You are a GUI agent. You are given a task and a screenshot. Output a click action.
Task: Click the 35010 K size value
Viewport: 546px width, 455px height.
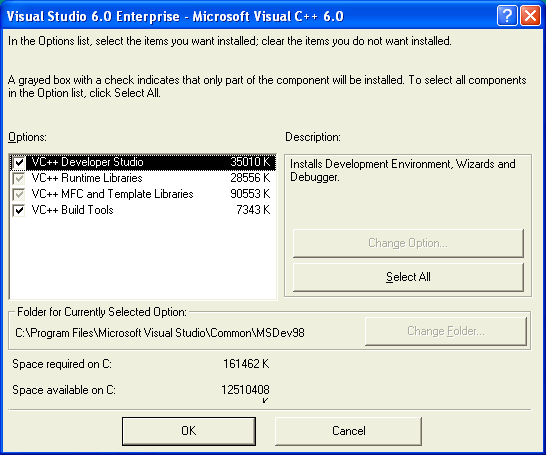(x=250, y=162)
